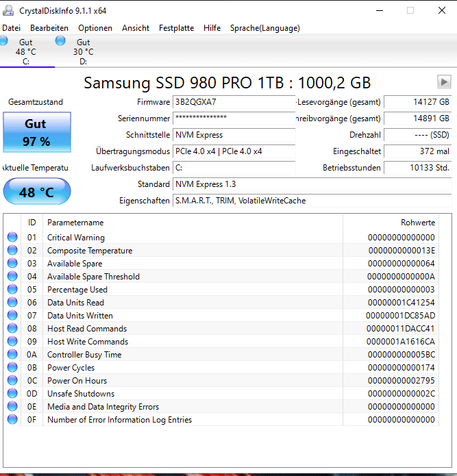Select the Host Read Commands parameter name
Screen dimensions: 457x476
point(87,329)
